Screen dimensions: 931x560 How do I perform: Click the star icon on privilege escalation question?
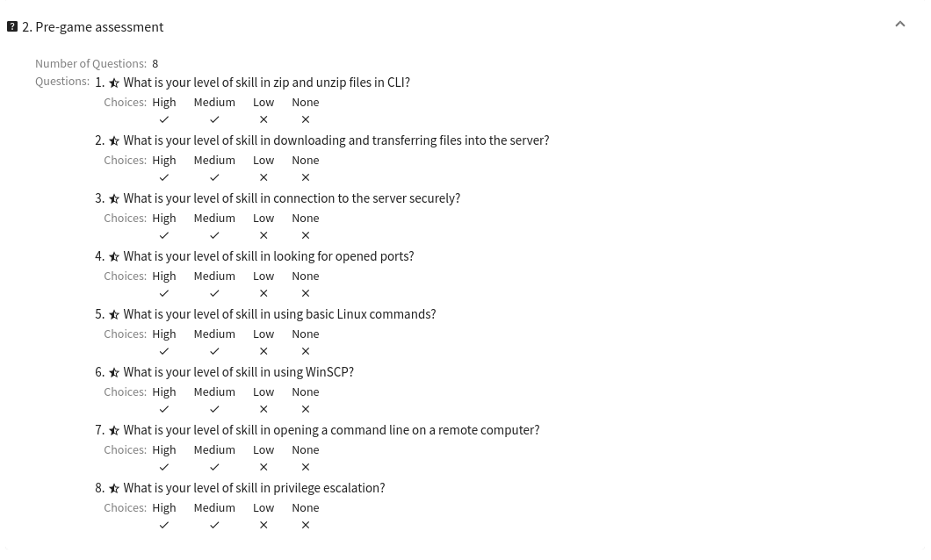pyautogui.click(x=114, y=488)
